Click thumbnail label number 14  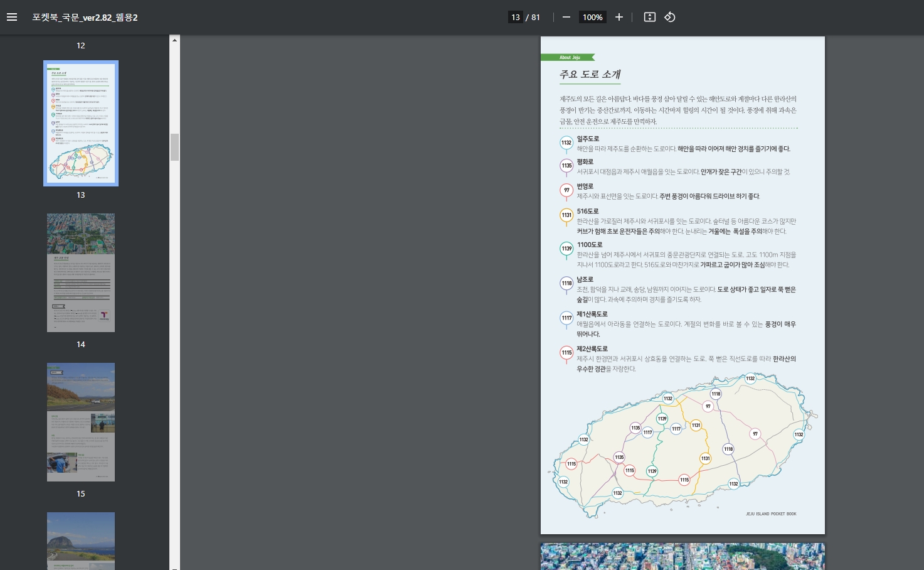(81, 344)
